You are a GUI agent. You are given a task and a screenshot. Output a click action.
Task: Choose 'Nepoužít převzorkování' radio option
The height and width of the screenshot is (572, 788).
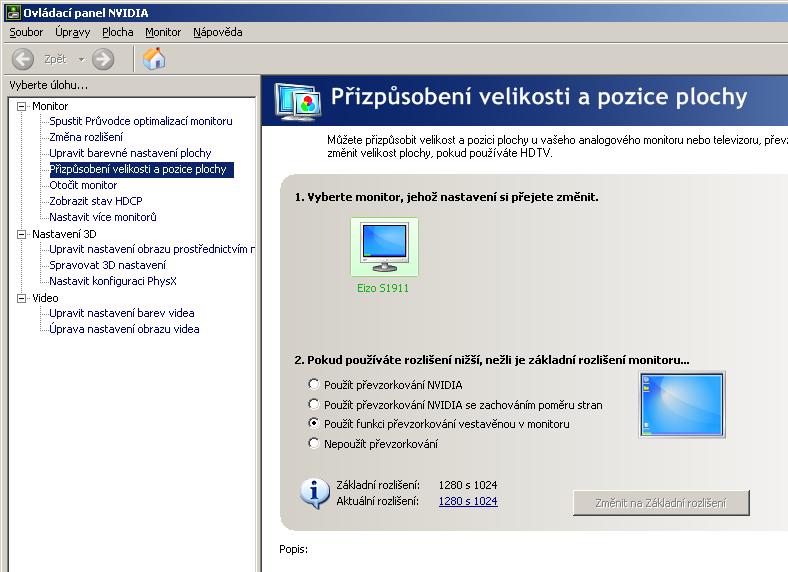coord(315,443)
